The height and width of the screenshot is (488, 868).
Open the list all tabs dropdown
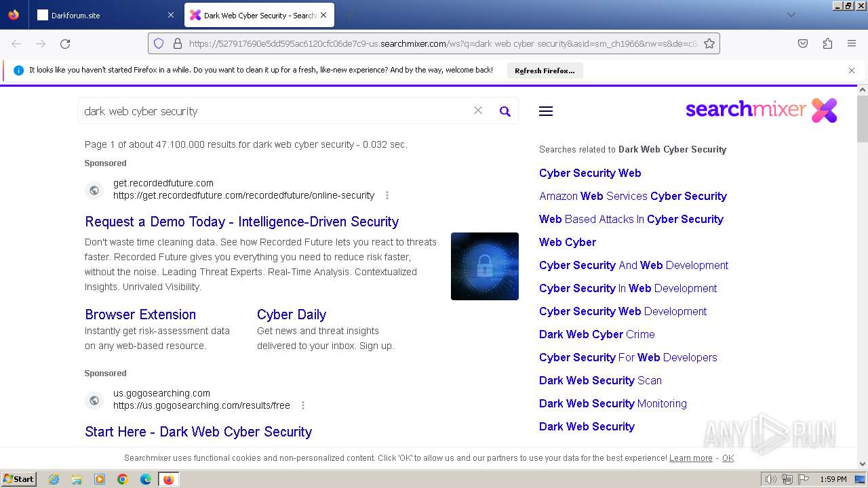(791, 15)
